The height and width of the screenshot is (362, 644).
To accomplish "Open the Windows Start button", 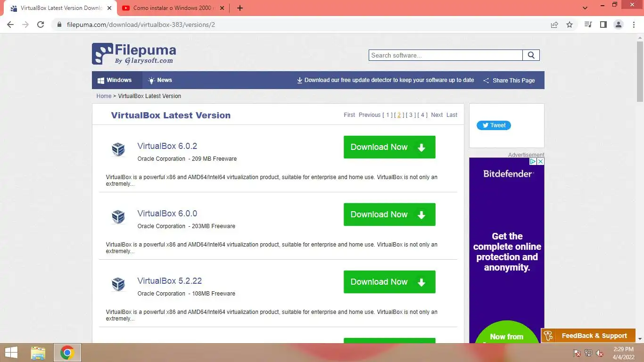I will [x=11, y=353].
